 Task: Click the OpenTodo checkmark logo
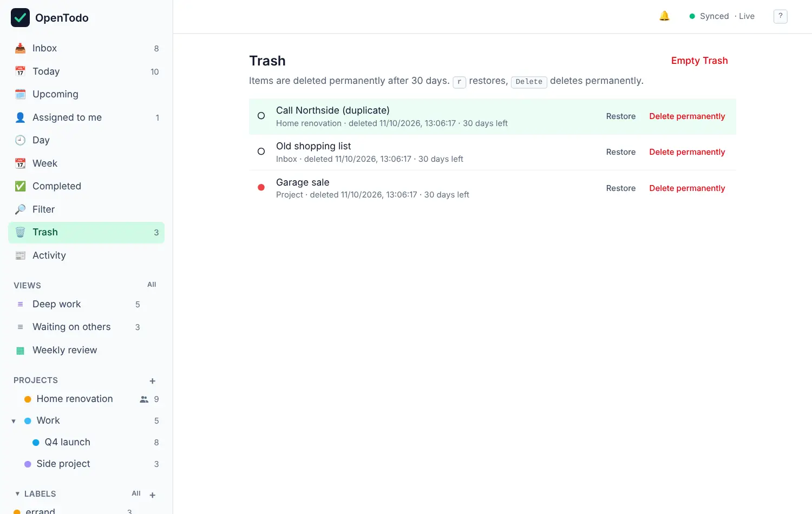[x=20, y=17]
